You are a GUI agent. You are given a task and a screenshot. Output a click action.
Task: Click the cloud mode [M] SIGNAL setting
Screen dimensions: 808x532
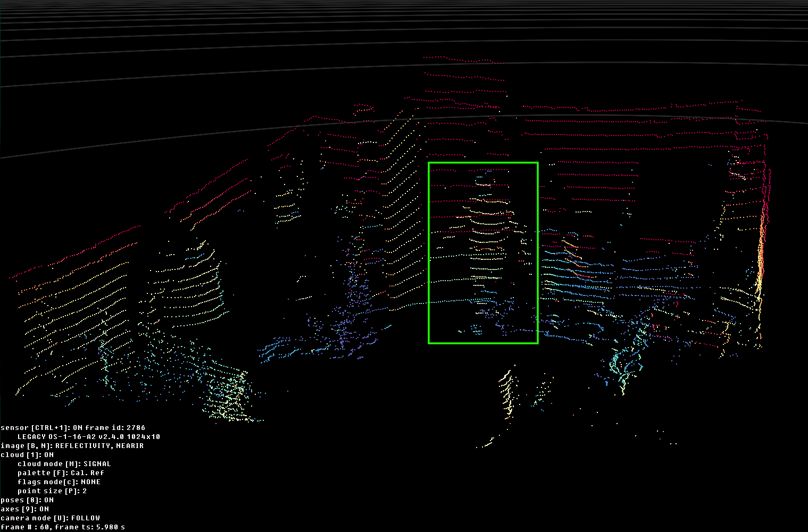pyautogui.click(x=64, y=464)
